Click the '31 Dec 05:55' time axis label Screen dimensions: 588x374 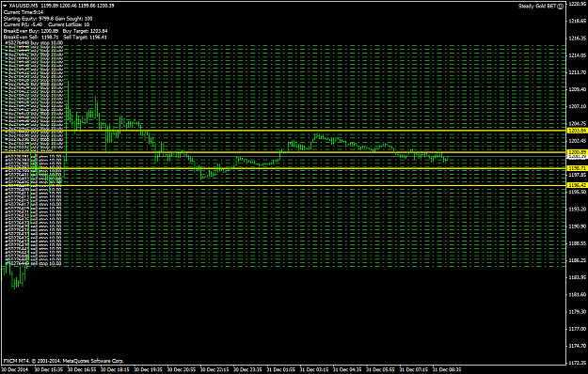click(x=380, y=369)
